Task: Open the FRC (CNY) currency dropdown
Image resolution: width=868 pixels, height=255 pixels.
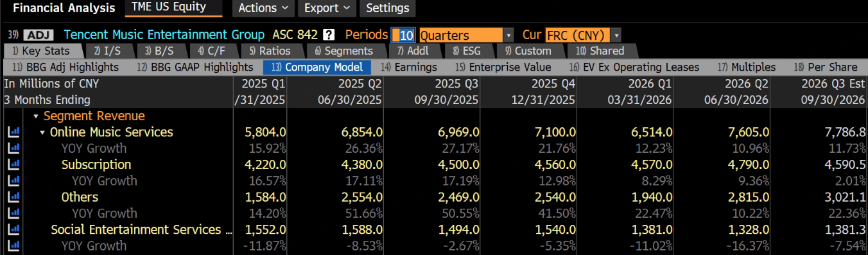Action: point(583,35)
